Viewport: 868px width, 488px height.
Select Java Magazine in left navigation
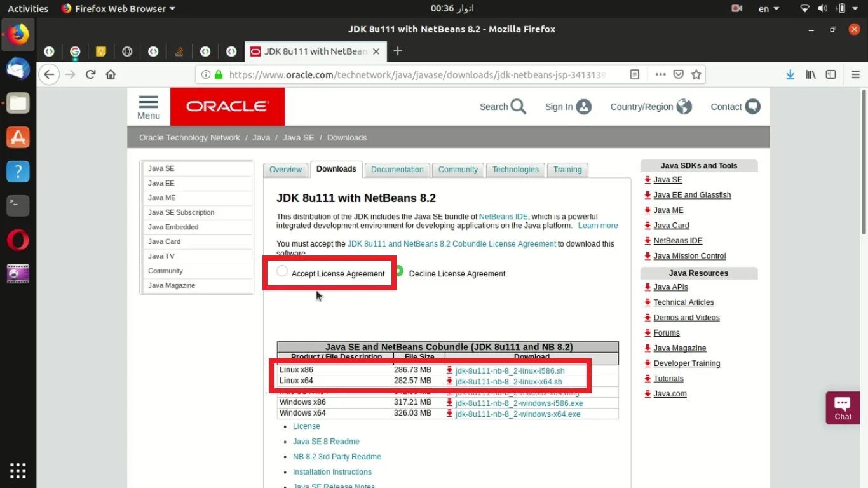point(198,285)
